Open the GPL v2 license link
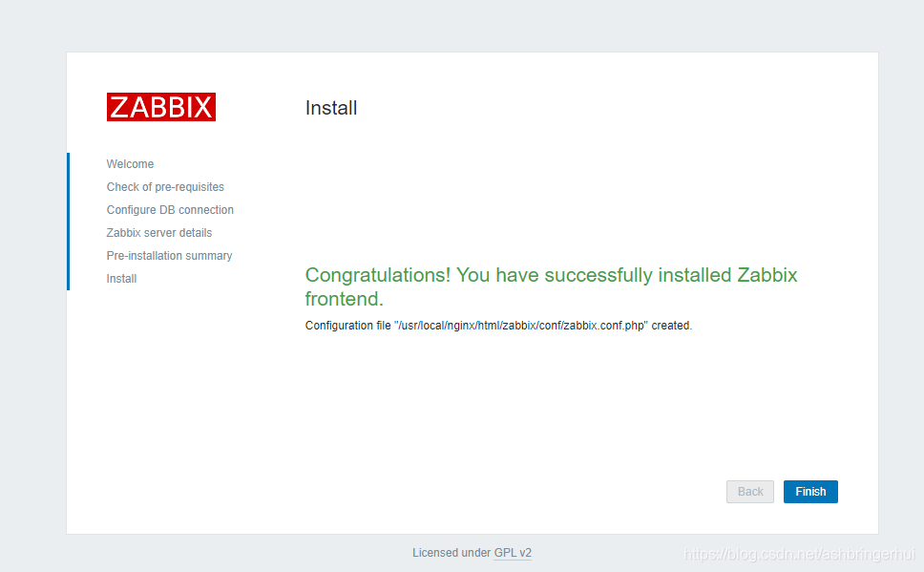 (x=513, y=553)
